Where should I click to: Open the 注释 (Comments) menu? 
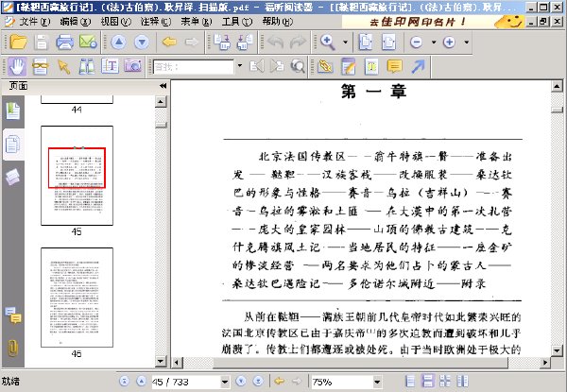coord(156,22)
